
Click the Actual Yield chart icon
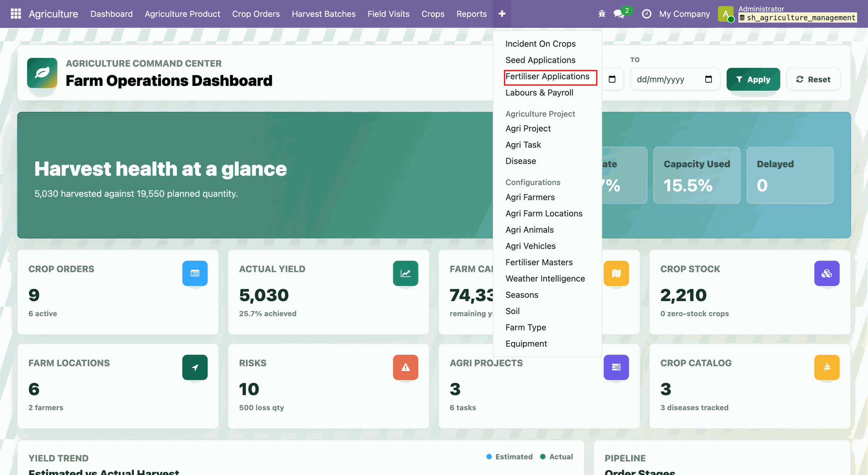pyautogui.click(x=406, y=273)
